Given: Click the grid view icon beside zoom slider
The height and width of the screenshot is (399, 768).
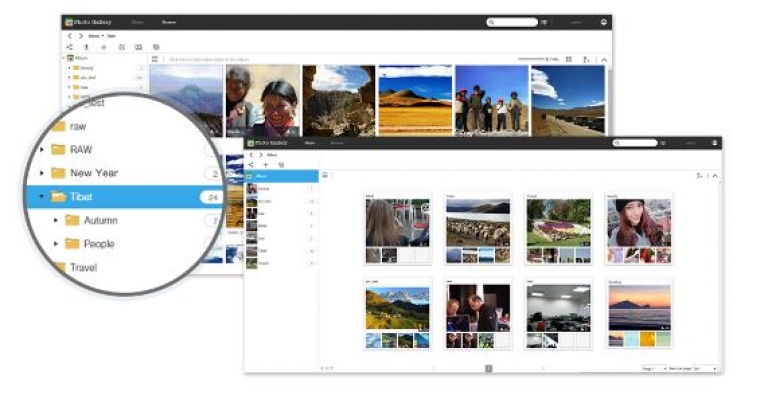Looking at the screenshot, I should pos(569,59).
